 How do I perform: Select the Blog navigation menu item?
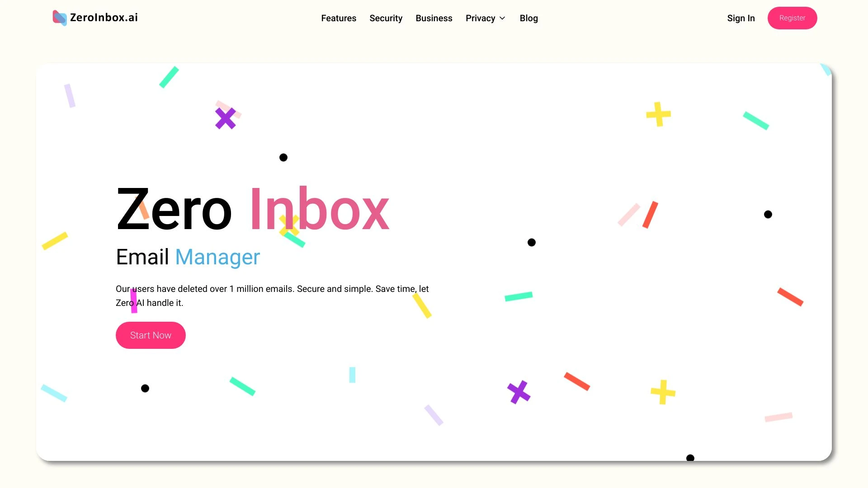pyautogui.click(x=529, y=18)
